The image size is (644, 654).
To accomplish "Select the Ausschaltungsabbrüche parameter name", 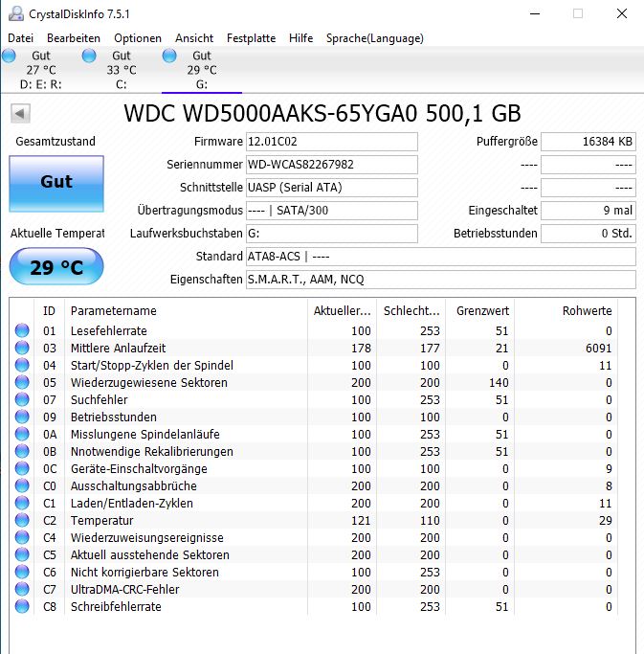I will coord(133,485).
